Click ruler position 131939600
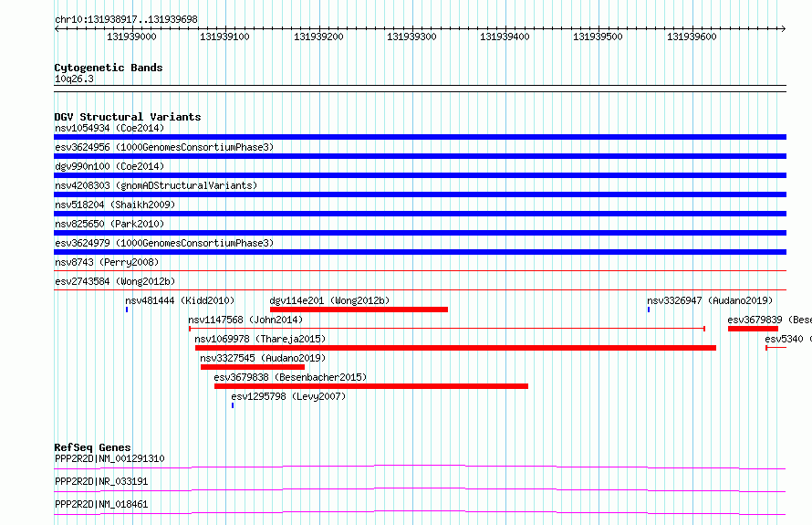The height and width of the screenshot is (525, 812). click(x=692, y=37)
